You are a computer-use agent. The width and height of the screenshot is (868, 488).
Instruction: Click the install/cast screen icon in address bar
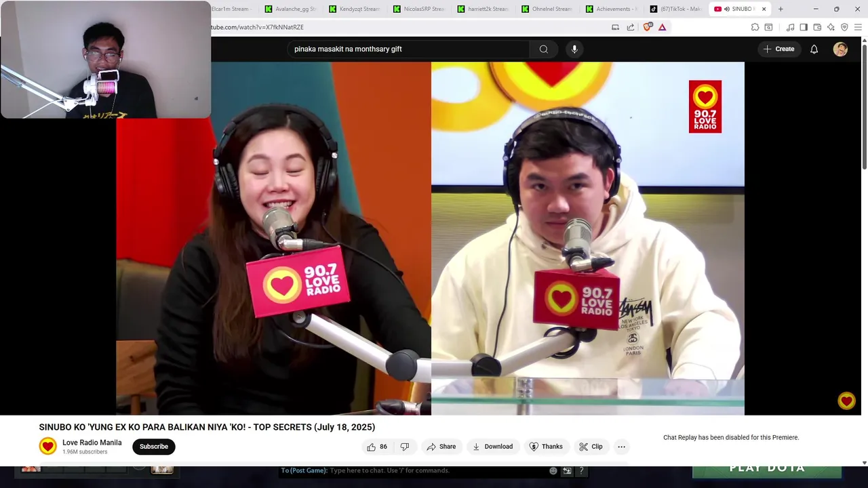[x=615, y=27]
